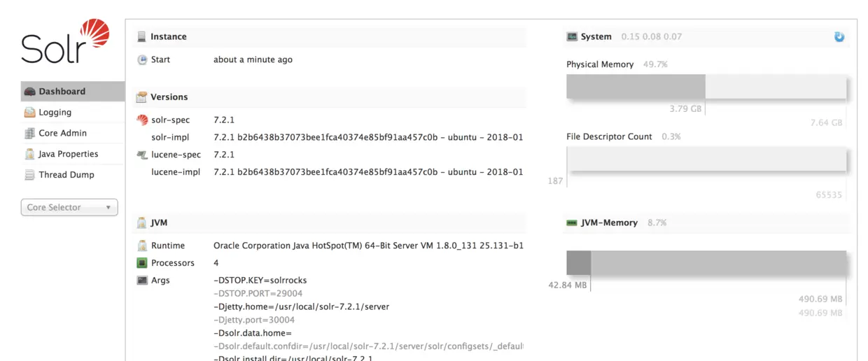Click the solr-spec sunburst icon
The width and height of the screenshot is (868, 361).
click(x=142, y=120)
